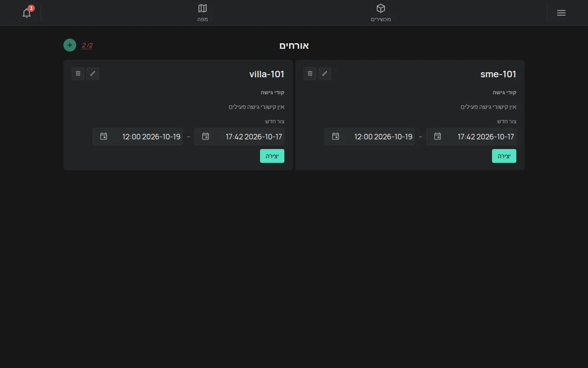Switch to the מכשירים tab

coord(381,13)
